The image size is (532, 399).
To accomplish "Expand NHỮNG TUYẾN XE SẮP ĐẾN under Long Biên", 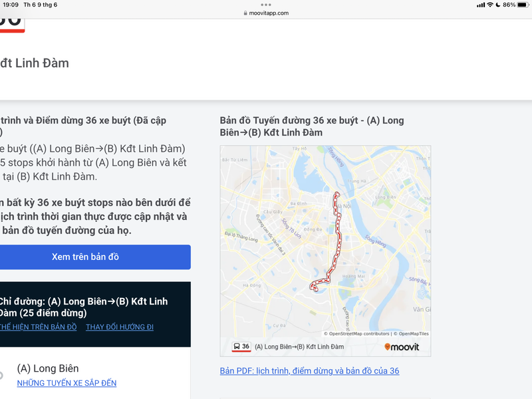I will [x=66, y=383].
